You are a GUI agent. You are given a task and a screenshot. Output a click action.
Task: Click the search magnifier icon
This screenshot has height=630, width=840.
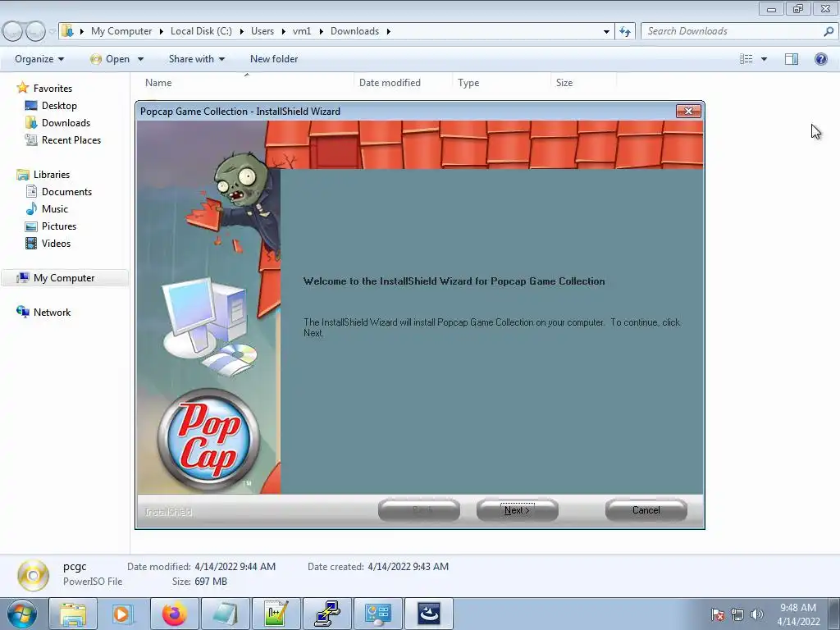pos(829,31)
